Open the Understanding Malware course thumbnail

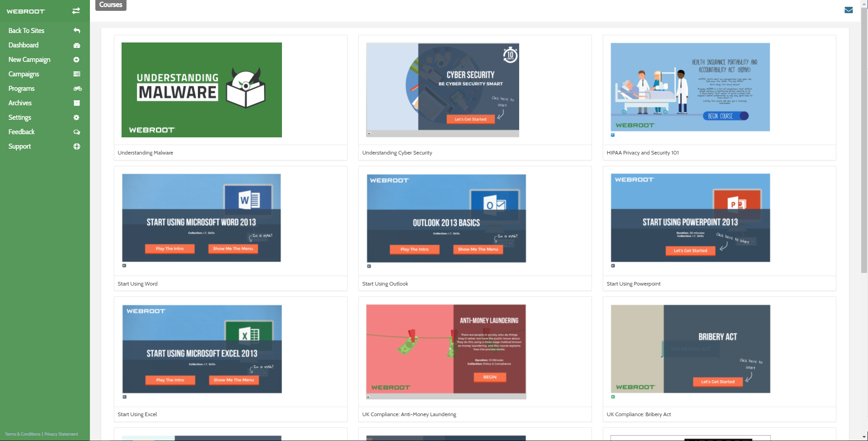202,90
